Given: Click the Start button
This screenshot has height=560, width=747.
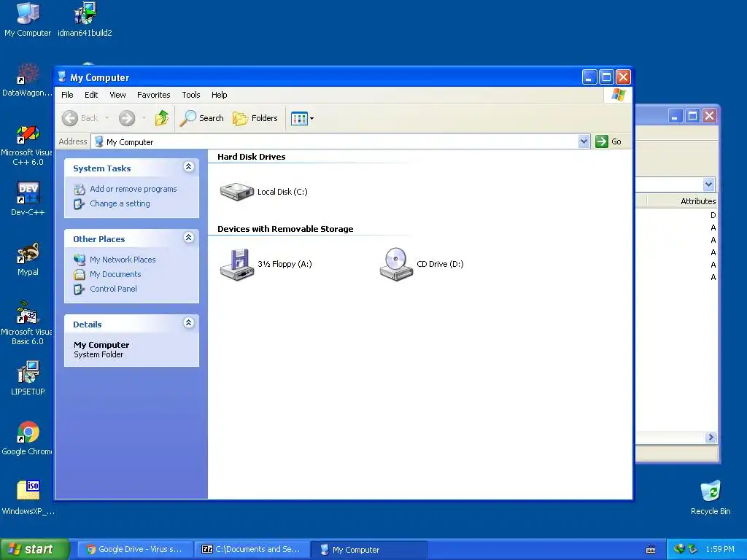Looking at the screenshot, I should [34, 549].
